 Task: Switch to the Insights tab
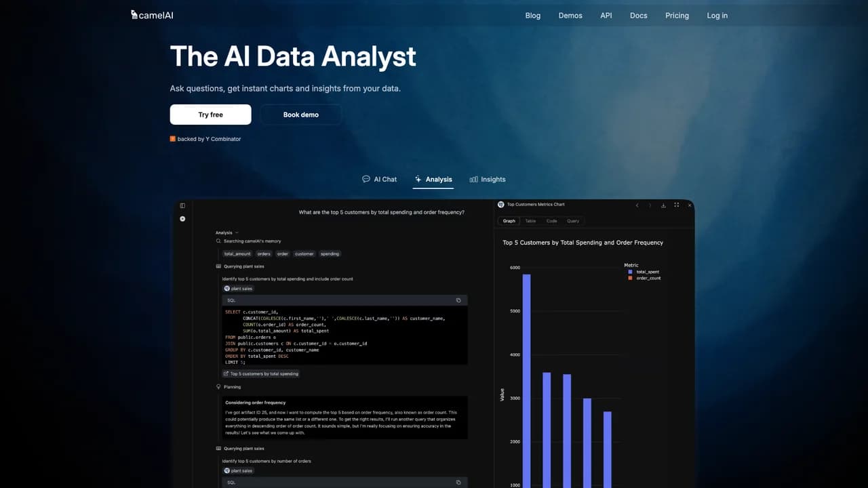tap(488, 179)
